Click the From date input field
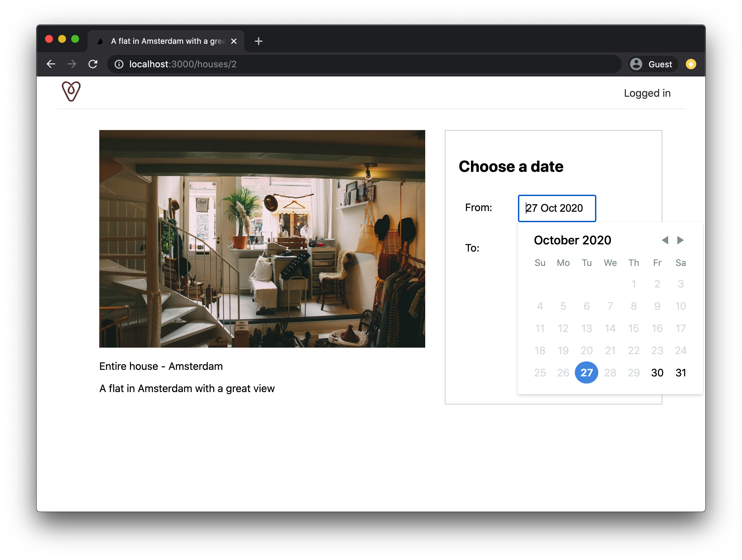This screenshot has width=742, height=560. pyautogui.click(x=556, y=208)
